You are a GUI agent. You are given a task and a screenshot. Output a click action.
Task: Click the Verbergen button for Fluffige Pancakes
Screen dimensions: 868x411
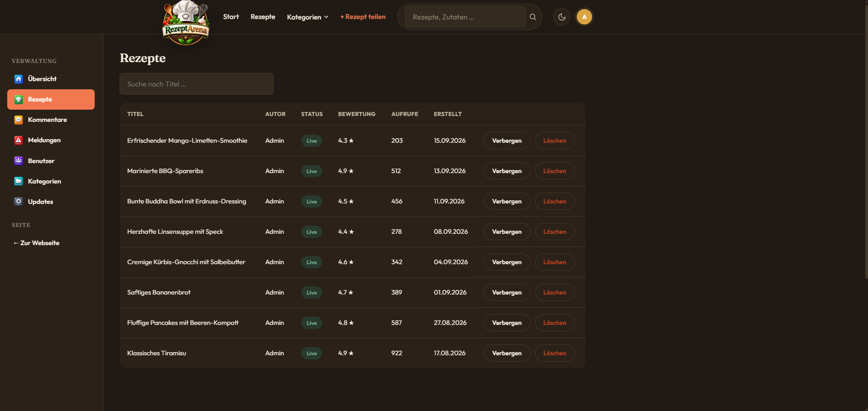pyautogui.click(x=507, y=323)
